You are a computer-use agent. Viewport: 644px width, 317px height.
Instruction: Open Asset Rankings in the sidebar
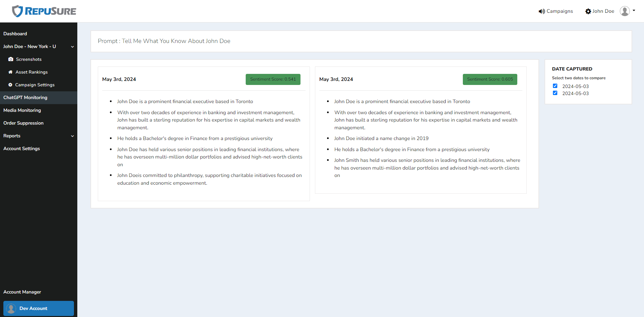click(x=32, y=72)
